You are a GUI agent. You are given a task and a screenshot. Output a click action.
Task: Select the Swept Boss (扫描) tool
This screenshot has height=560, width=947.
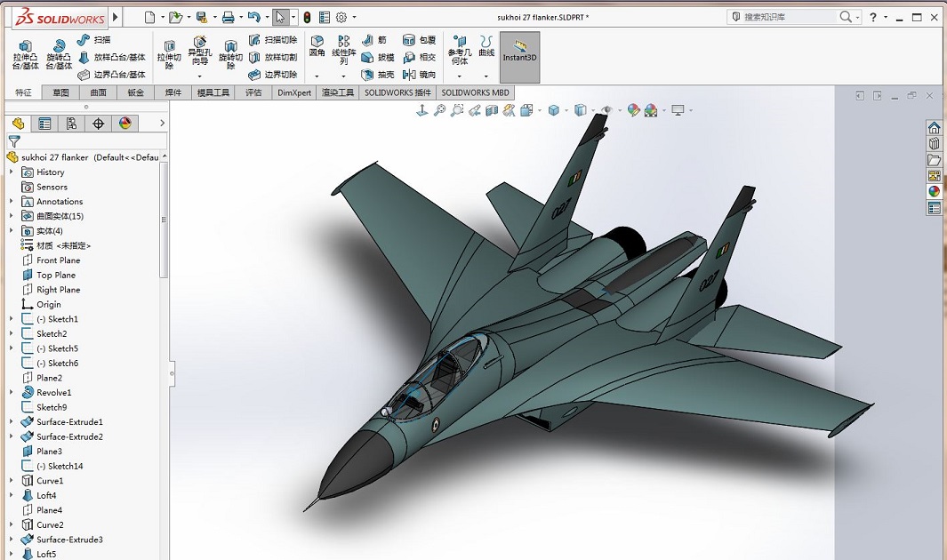pos(94,40)
